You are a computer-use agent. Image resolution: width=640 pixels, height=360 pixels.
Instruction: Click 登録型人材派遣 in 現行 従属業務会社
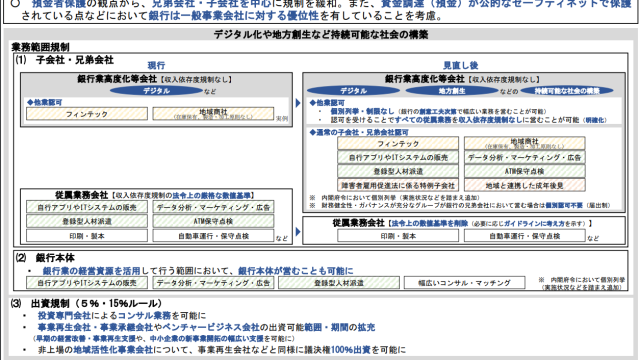tap(87, 221)
